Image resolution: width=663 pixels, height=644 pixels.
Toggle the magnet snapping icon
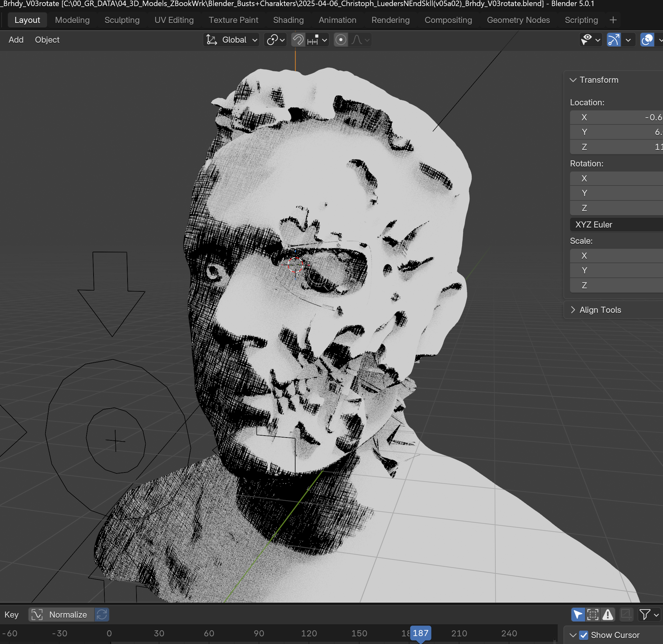pos(298,40)
